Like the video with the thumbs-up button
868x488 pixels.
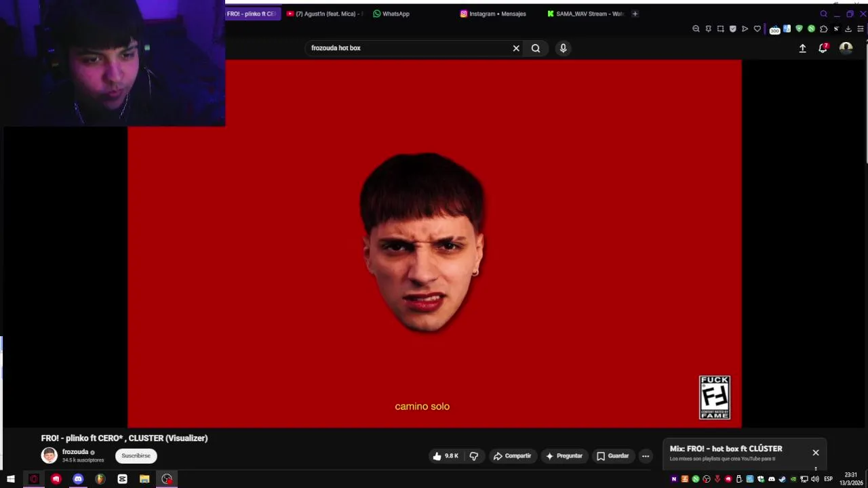[x=446, y=456]
